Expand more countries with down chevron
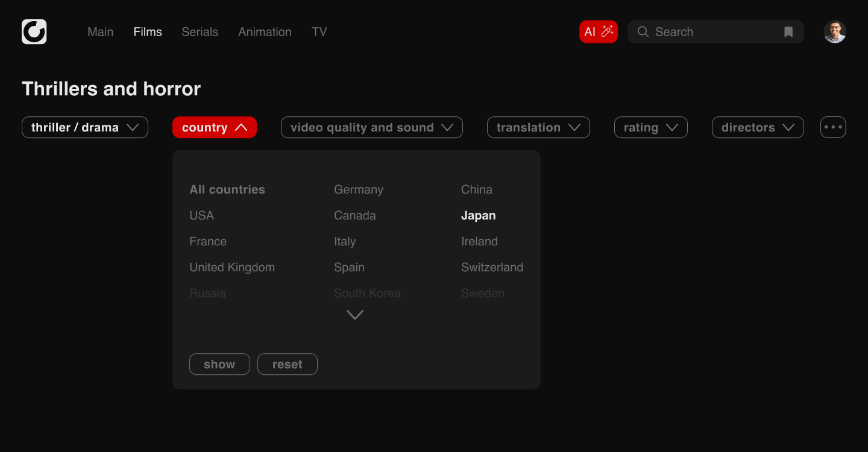This screenshot has width=868, height=452. (355, 315)
